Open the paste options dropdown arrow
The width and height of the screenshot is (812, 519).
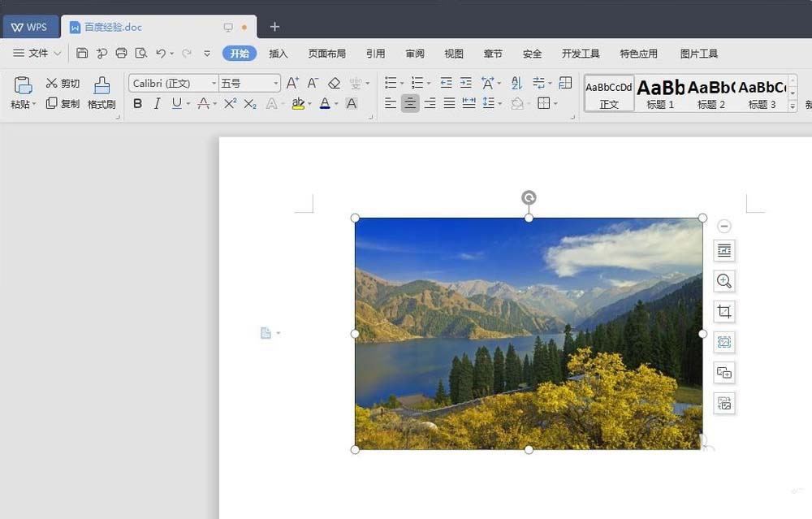[34, 105]
